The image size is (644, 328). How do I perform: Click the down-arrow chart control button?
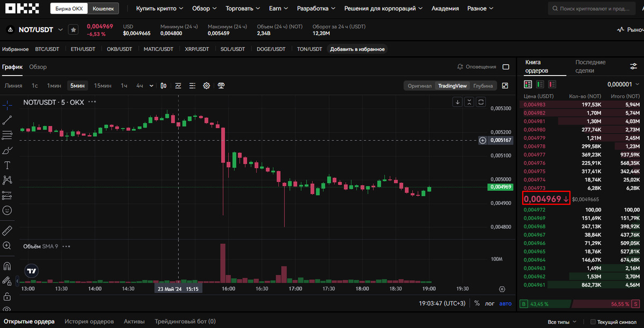457,102
